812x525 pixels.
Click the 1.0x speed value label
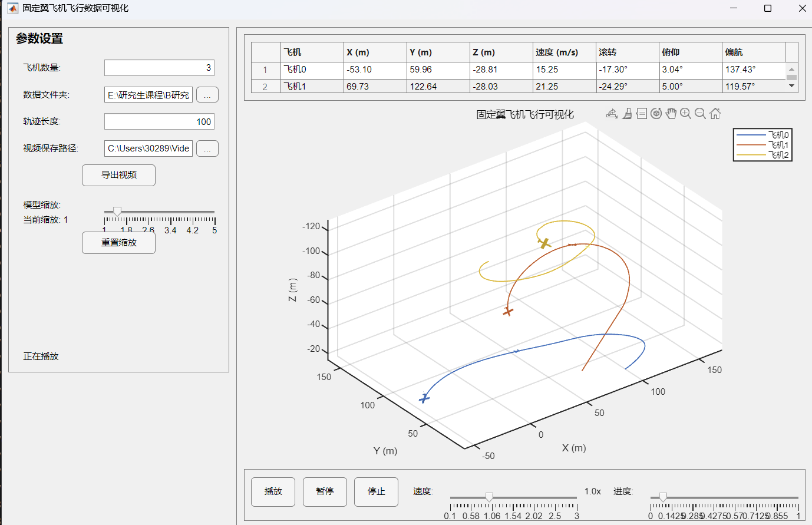pos(593,491)
